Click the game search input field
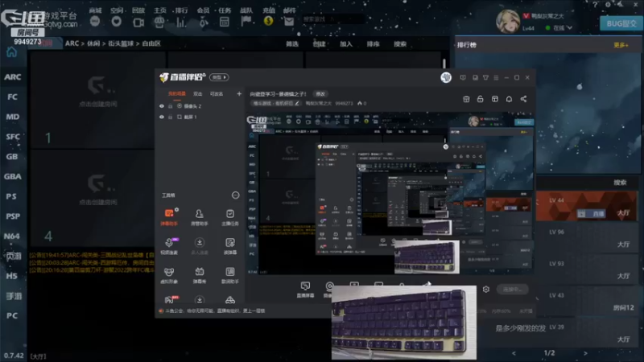The height and width of the screenshot is (362, 644). 332,19
